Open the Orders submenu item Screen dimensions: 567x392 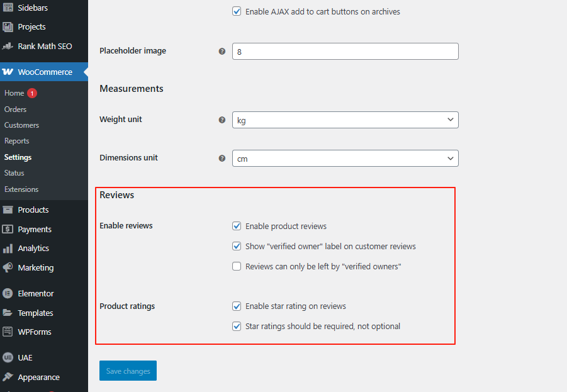coord(15,109)
